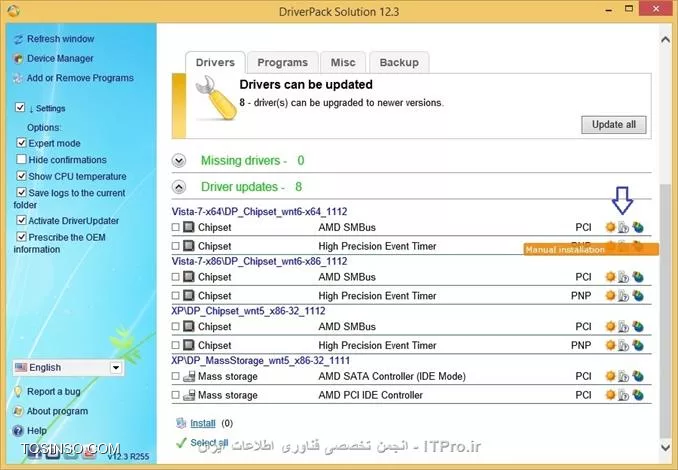Toggle Show CPU temperature checkbox
The image size is (678, 470).
21,176
